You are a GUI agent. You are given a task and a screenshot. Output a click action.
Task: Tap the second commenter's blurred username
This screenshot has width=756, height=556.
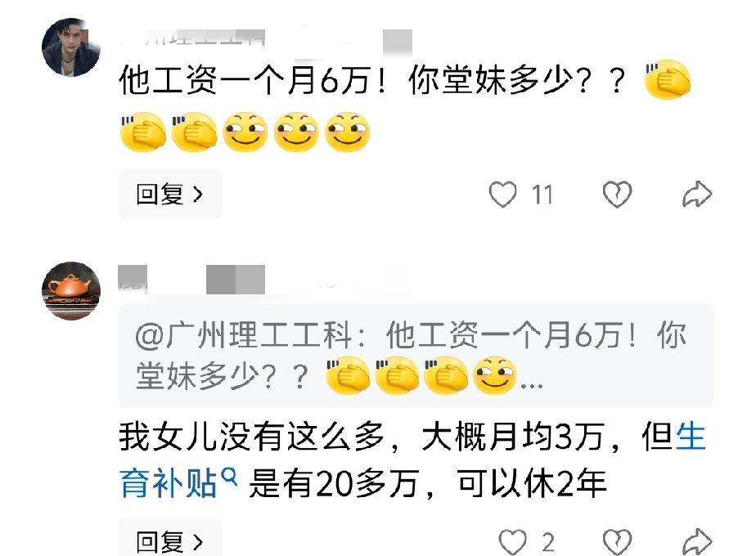tap(191, 280)
